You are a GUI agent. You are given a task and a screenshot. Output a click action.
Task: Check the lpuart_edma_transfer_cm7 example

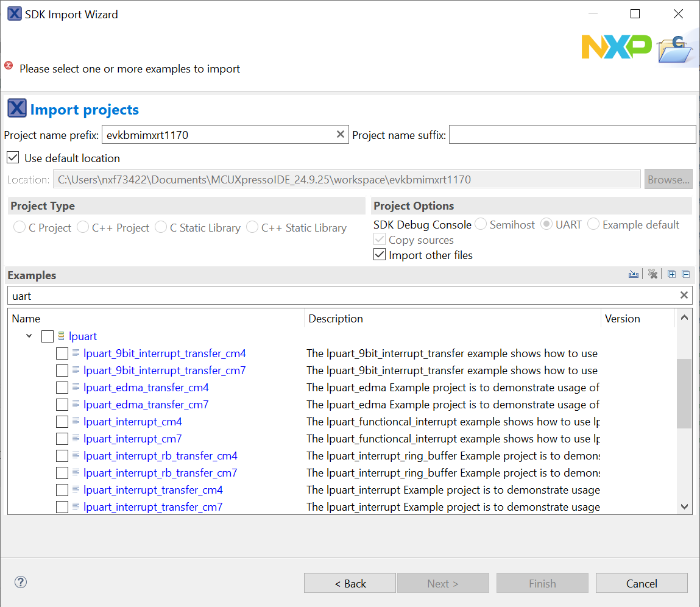(62, 405)
